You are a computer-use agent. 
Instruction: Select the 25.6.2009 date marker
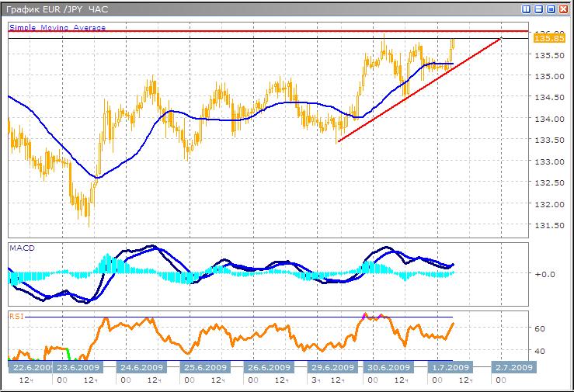tap(204, 367)
